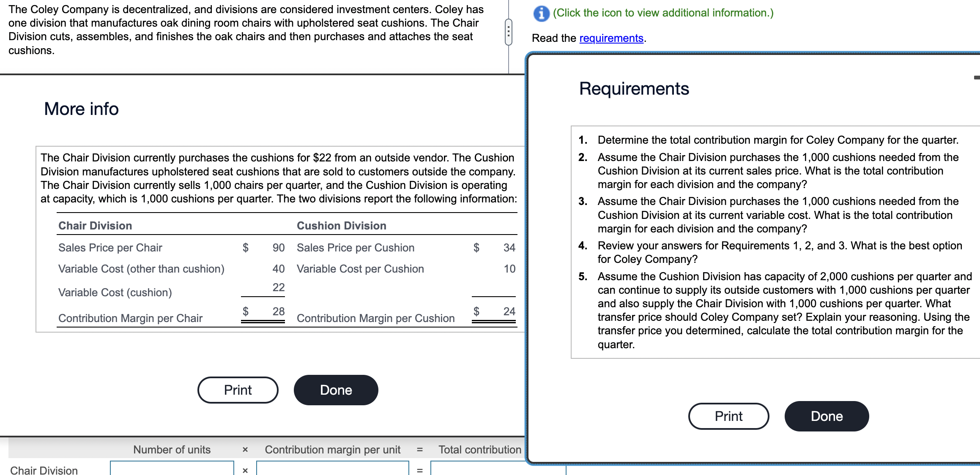Click the blue information icon
The height and width of the screenshot is (475, 980).
coord(541,14)
